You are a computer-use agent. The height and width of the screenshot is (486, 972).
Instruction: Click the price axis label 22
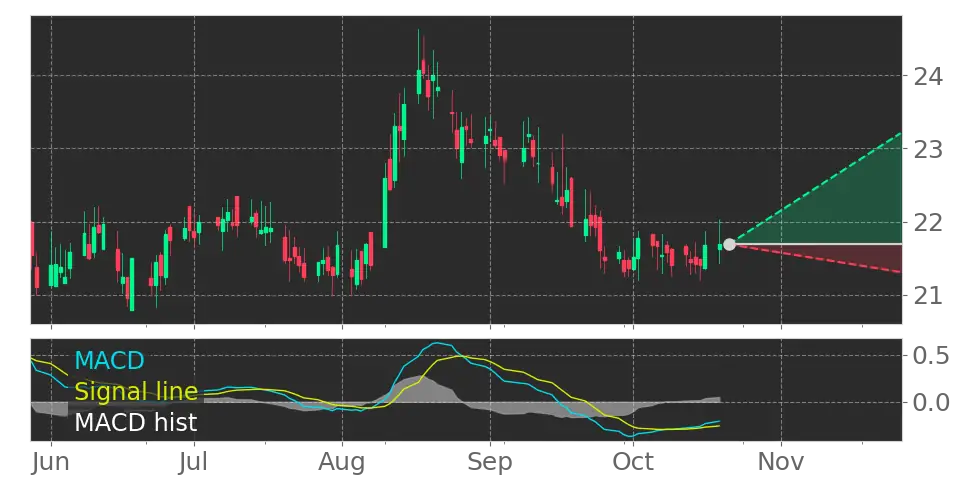[928, 222]
